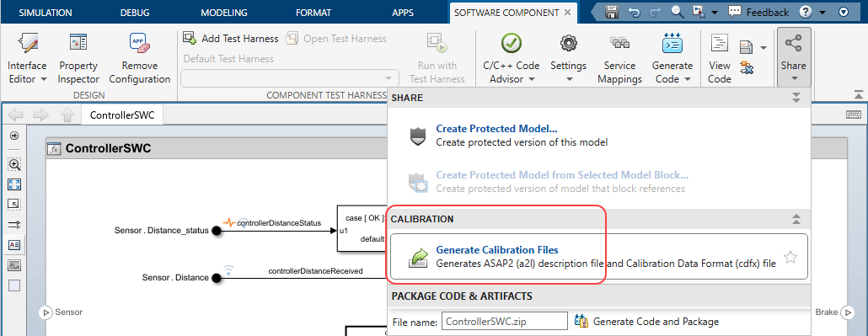Image resolution: width=868 pixels, height=336 pixels.
Task: Open the Settings gear in ribbon
Action: pos(568,57)
